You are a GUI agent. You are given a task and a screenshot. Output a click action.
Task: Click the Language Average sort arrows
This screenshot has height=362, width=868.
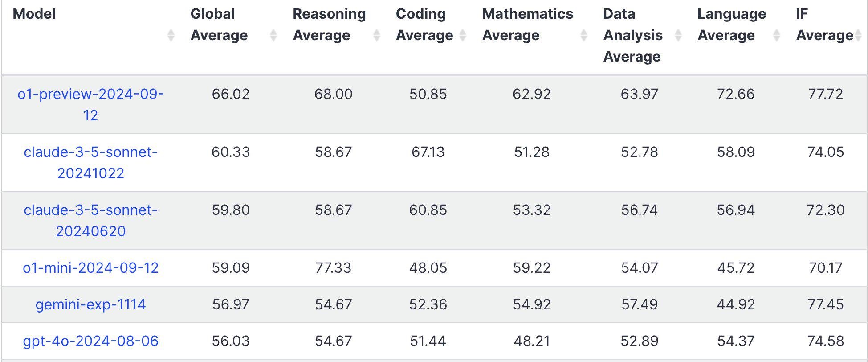tap(777, 35)
